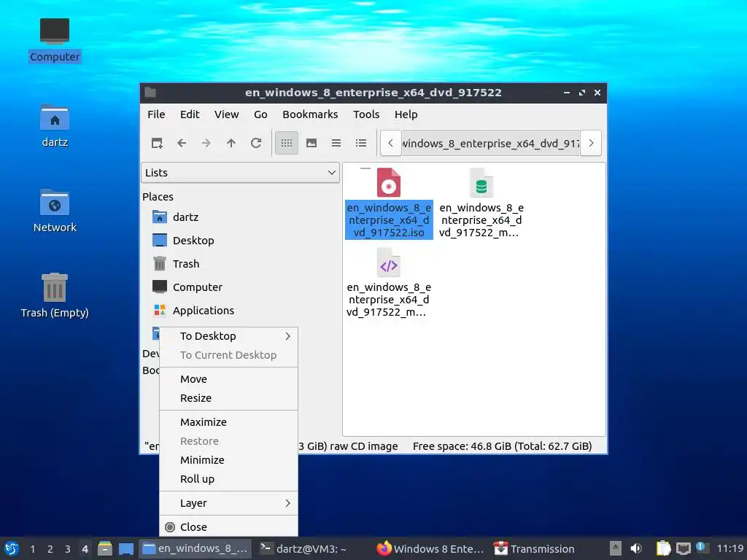Click the title bar window menu icon
The width and height of the screenshot is (747, 560).
[x=150, y=93]
